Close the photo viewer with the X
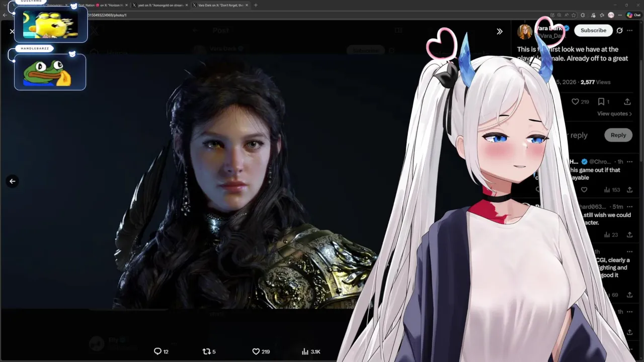Viewport: 644px width, 362px height. pyautogui.click(x=12, y=31)
